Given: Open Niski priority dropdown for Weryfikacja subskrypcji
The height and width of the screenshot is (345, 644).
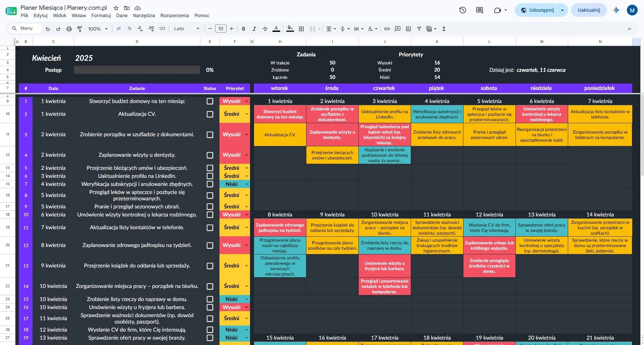Looking at the screenshot, I should click(x=247, y=184).
